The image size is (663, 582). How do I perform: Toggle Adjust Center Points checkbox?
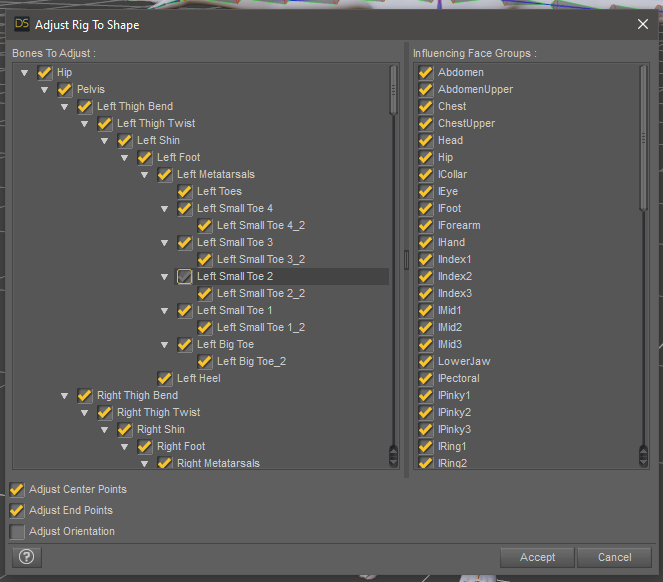(x=17, y=489)
